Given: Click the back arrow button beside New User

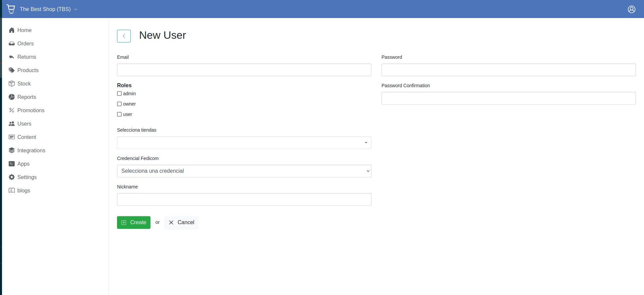Looking at the screenshot, I should 124,36.
